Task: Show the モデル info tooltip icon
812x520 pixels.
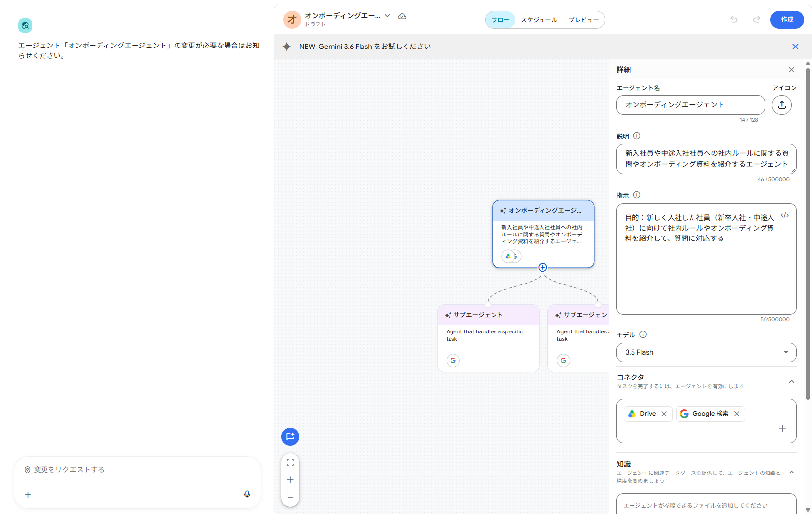Action: tap(643, 334)
